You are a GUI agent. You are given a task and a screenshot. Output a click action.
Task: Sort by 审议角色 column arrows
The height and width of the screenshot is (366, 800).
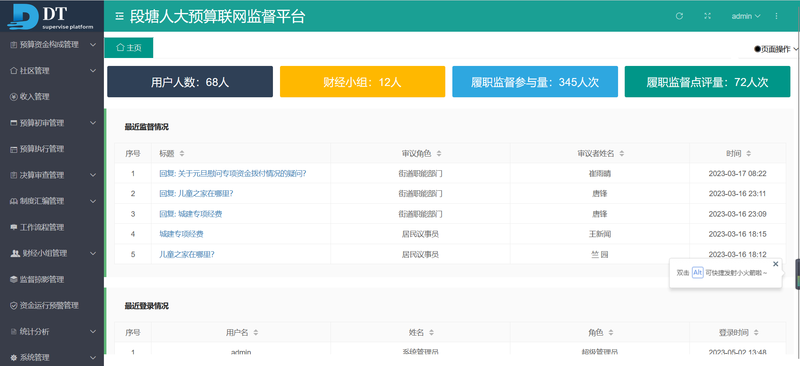(x=439, y=153)
